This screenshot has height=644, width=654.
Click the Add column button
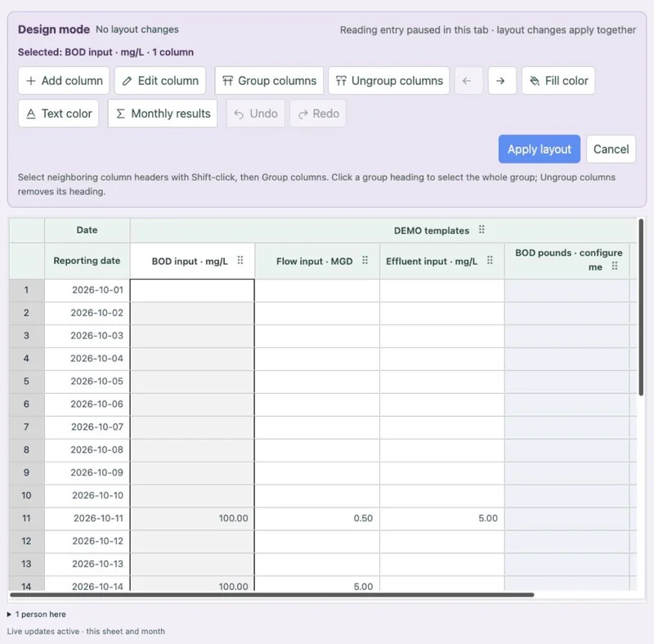point(64,80)
